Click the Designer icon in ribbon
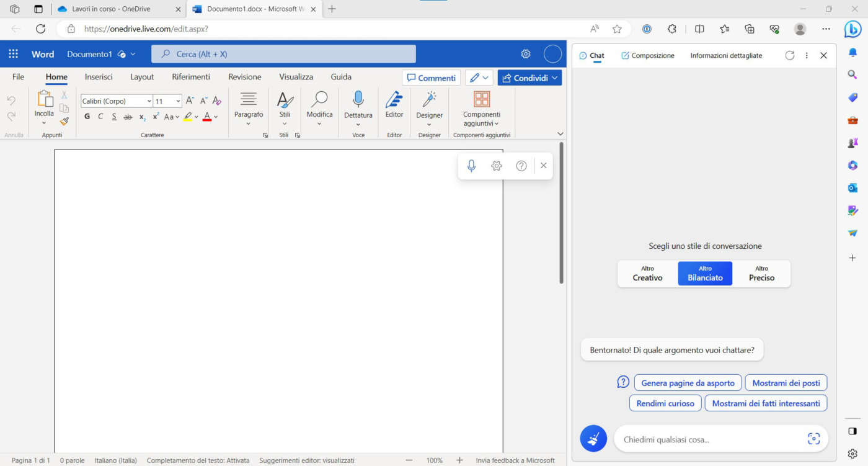The width and height of the screenshot is (868, 466). pos(429,99)
